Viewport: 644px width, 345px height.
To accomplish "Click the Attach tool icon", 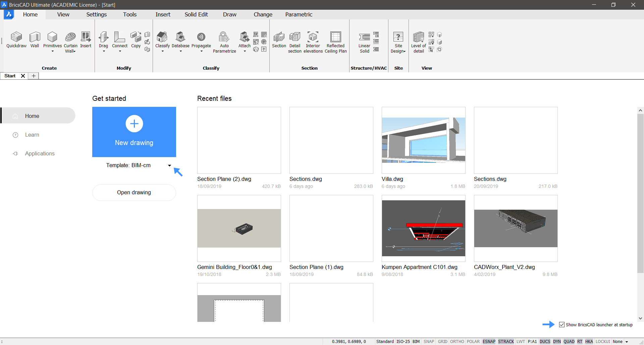I will pyautogui.click(x=245, y=37).
